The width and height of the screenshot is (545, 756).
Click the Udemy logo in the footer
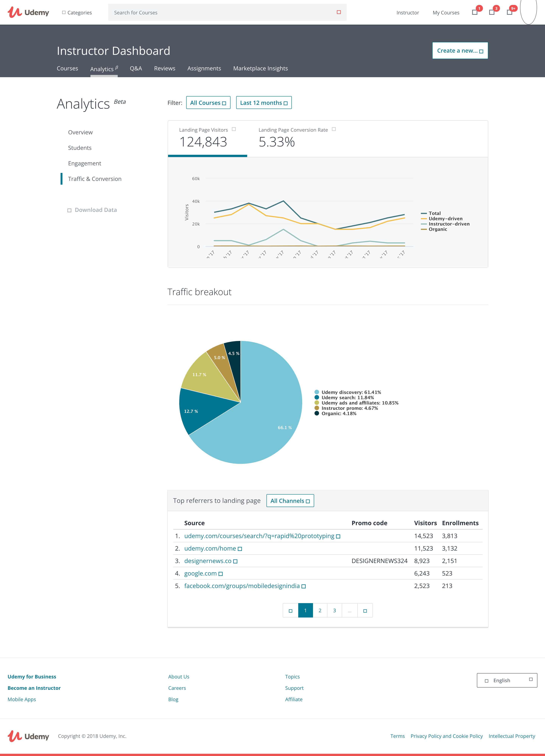click(x=28, y=736)
